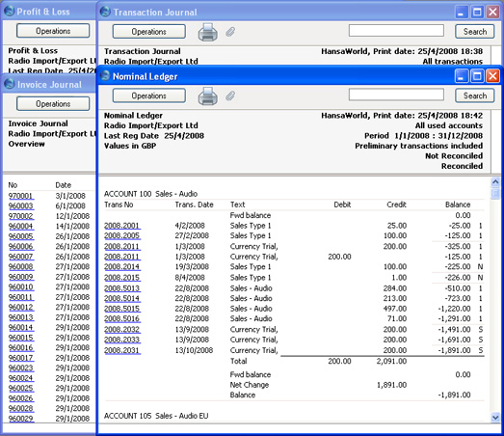The image size is (504, 436).
Task: Click ACCOUNT 100 Sales - Audio heading
Action: pos(150,194)
